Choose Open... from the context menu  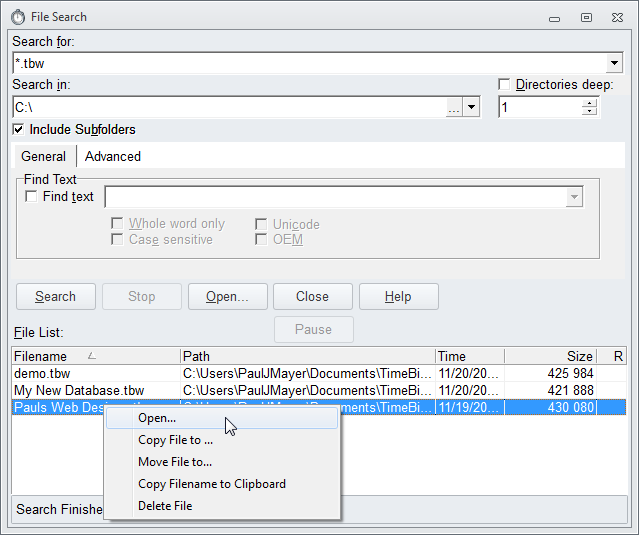coord(157,418)
